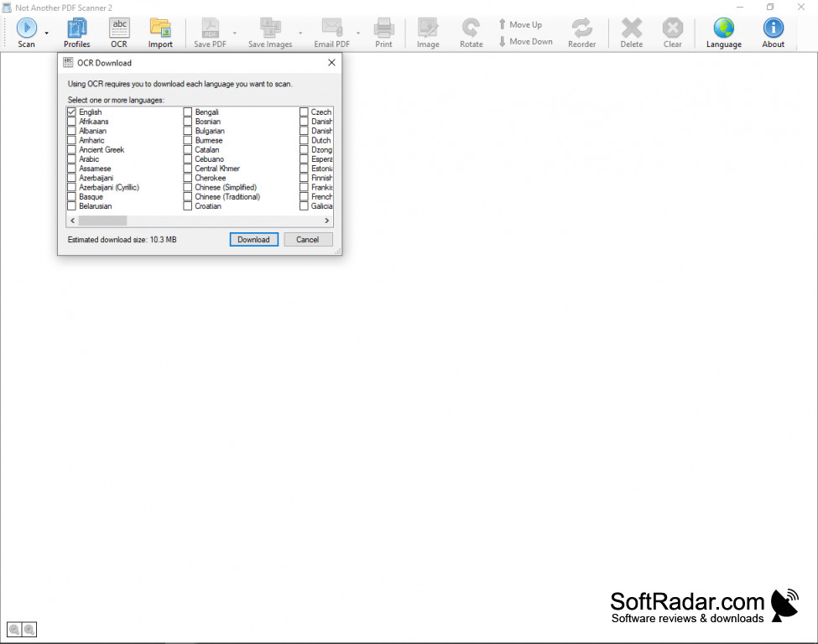The image size is (818, 644).
Task: Check the Czech language checkbox
Action: pyautogui.click(x=304, y=112)
